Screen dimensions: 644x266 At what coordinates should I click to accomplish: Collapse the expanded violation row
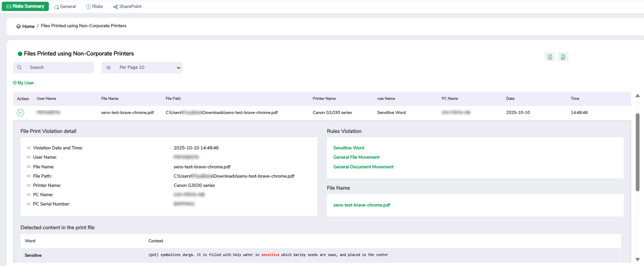pos(21,113)
